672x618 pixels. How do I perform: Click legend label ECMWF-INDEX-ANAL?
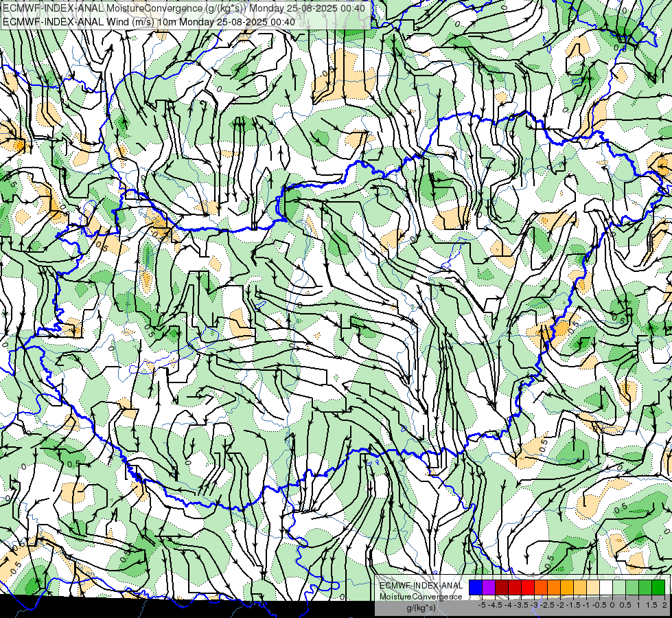(421, 586)
